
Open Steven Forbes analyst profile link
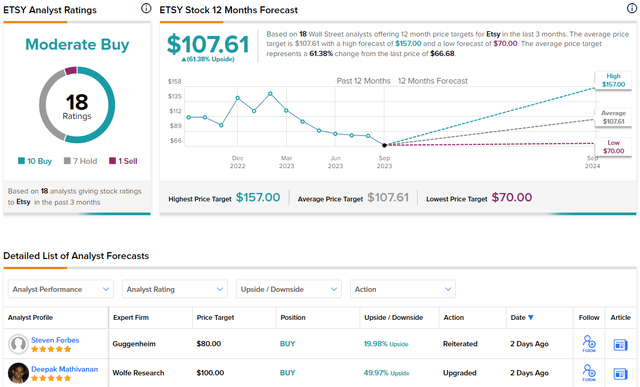pyautogui.click(x=55, y=340)
